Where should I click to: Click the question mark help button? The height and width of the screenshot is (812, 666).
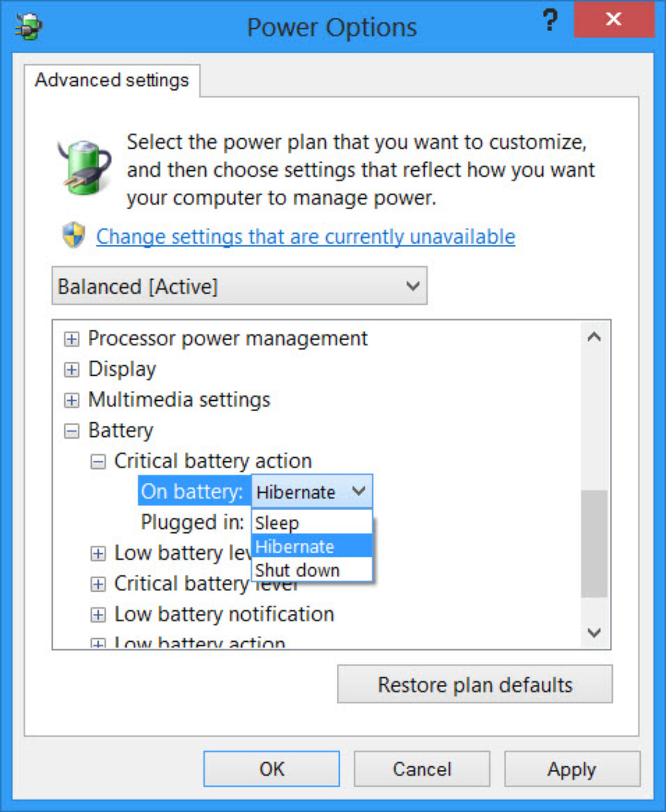click(x=549, y=20)
